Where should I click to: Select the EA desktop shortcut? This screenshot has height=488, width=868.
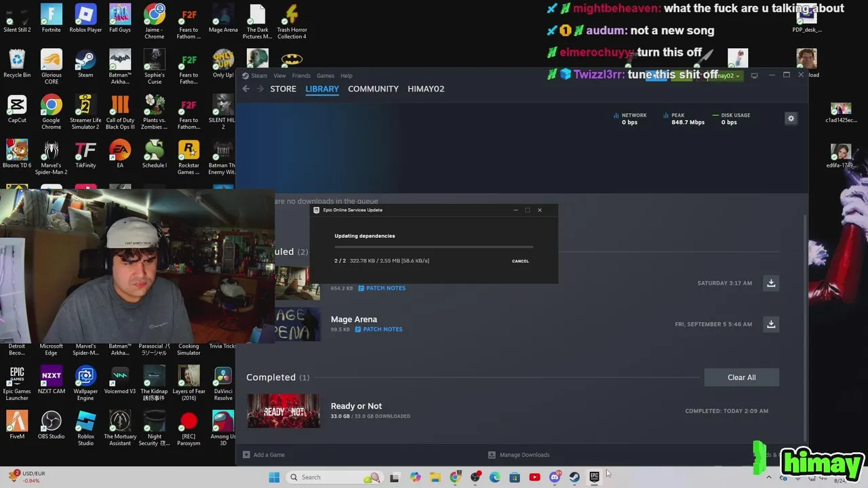point(120,155)
